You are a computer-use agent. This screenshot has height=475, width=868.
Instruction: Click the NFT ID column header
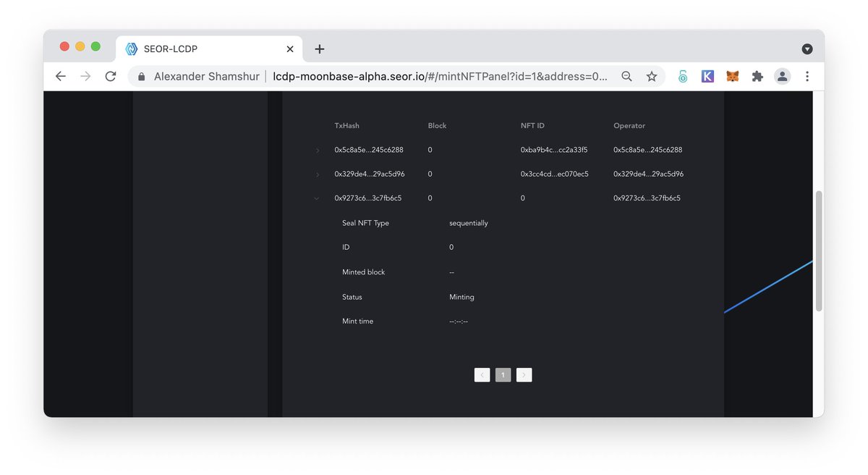click(x=532, y=126)
